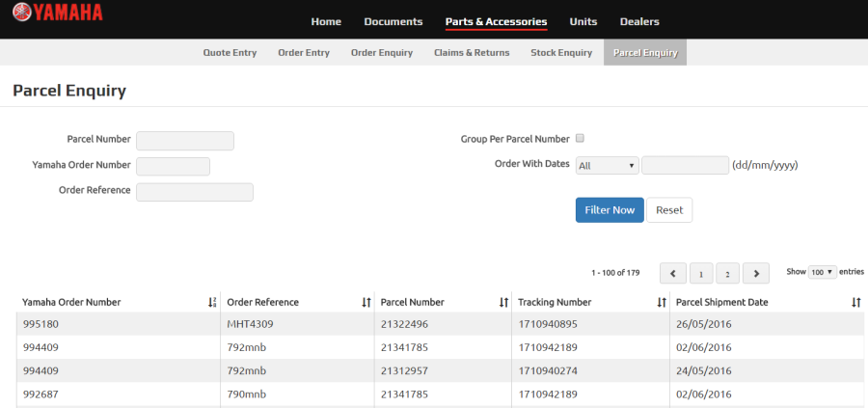Focus the Parcel Number input field
This screenshot has height=408, width=868.
click(185, 141)
